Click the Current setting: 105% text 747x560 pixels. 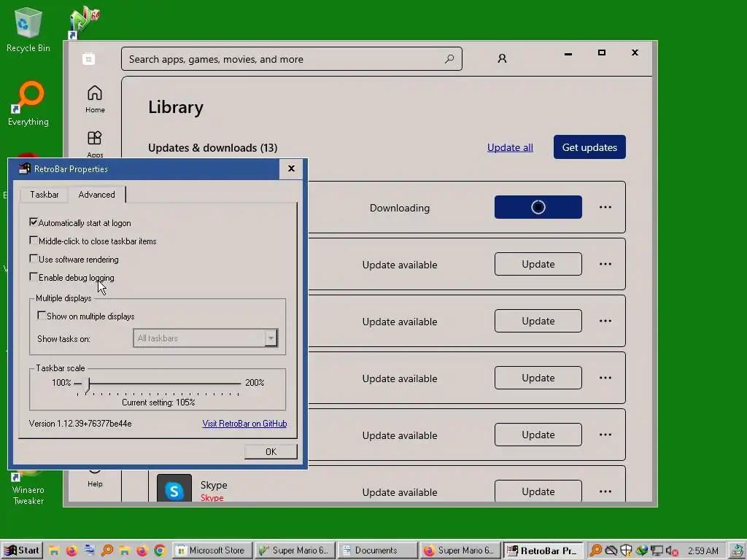tap(158, 402)
